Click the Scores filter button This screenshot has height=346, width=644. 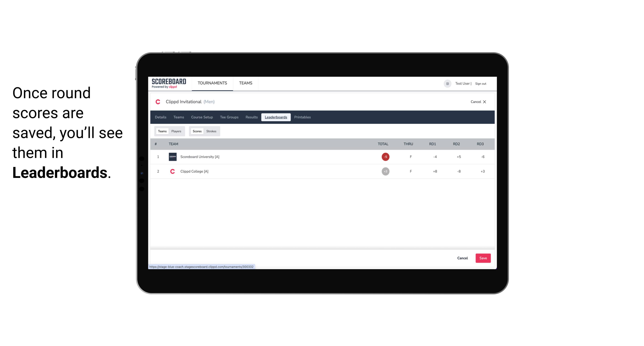[x=197, y=131]
